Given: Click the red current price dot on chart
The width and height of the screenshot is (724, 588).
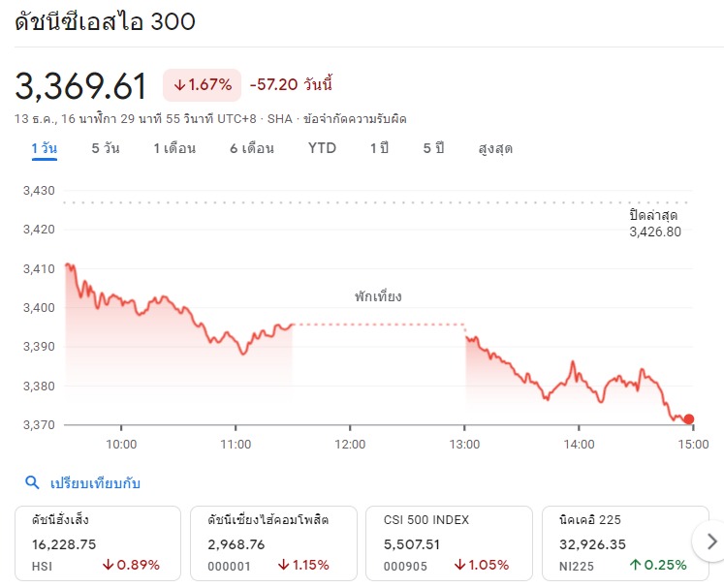Looking at the screenshot, I should coord(689,419).
